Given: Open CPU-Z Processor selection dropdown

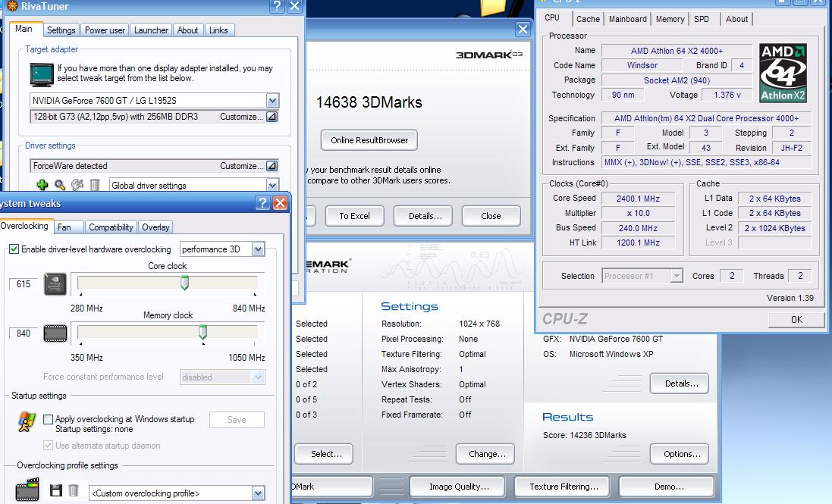Looking at the screenshot, I should [x=676, y=276].
